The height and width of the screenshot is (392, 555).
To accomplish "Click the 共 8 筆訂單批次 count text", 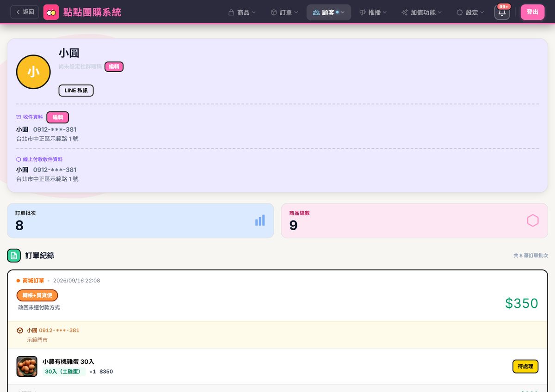I will (530, 256).
